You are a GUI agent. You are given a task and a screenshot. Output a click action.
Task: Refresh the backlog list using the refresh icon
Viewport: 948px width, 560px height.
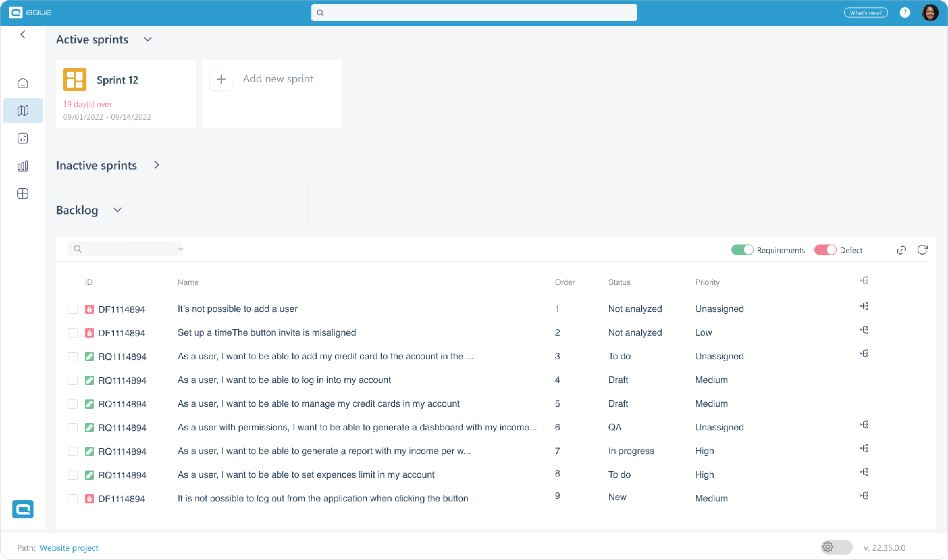coord(923,250)
